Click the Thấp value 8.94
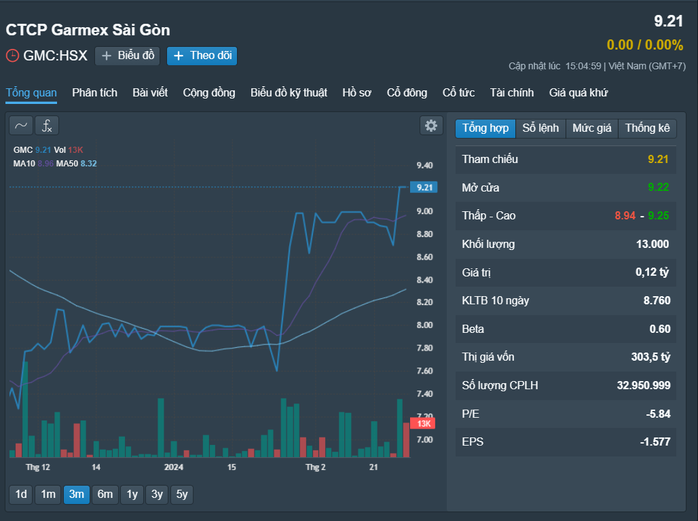The width and height of the screenshot is (698, 521). pyautogui.click(x=625, y=216)
